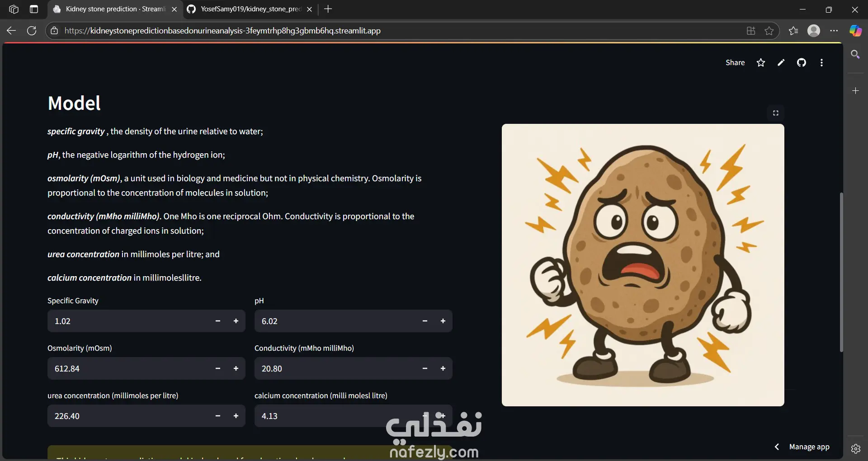868x461 pixels.
Task: Open Copilot sidebar
Action: point(855,31)
